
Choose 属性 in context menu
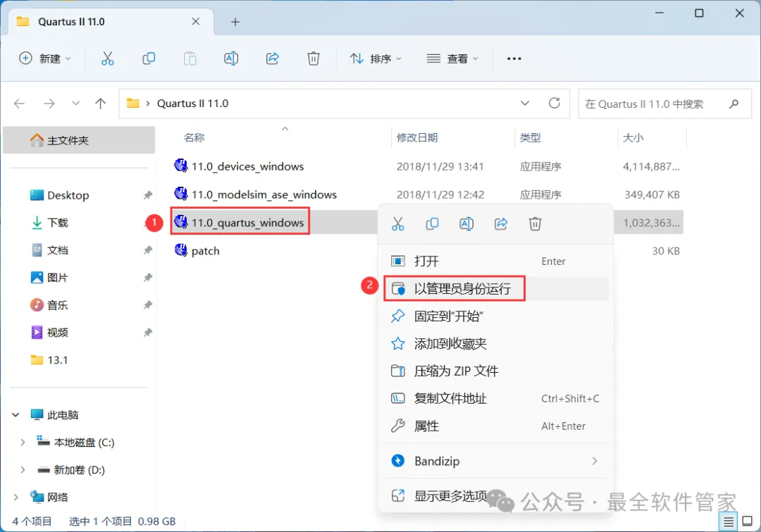coord(495,426)
